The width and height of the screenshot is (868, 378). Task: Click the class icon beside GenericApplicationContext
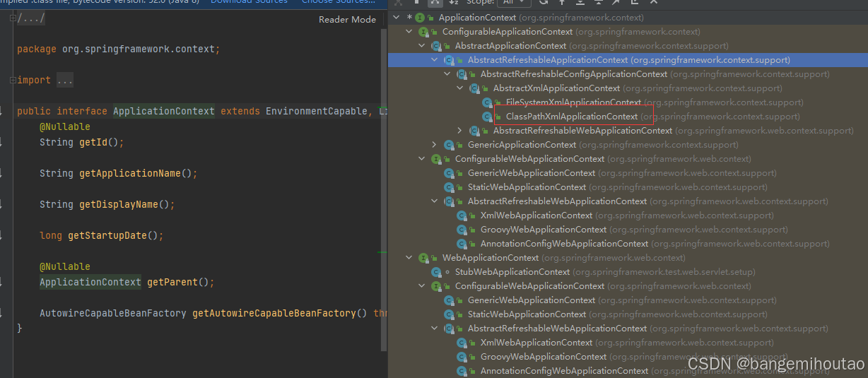pyautogui.click(x=449, y=145)
